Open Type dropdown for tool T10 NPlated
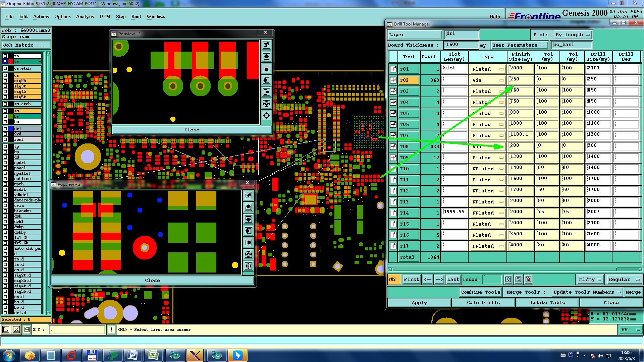Viewport: 644px width, 362px height. pos(487,169)
